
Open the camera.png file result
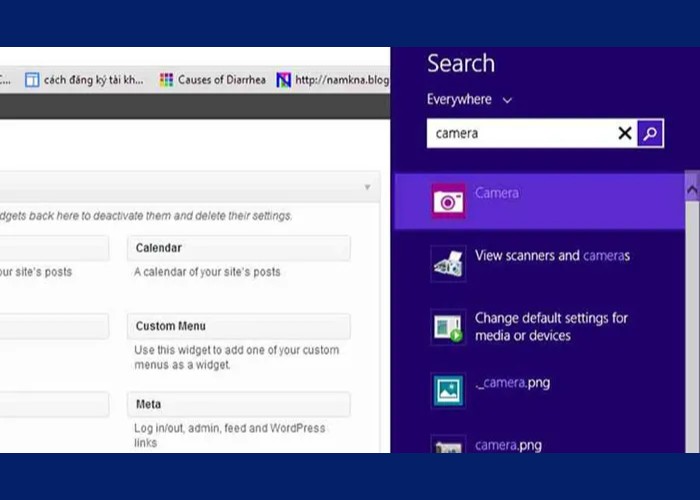[447, 445]
